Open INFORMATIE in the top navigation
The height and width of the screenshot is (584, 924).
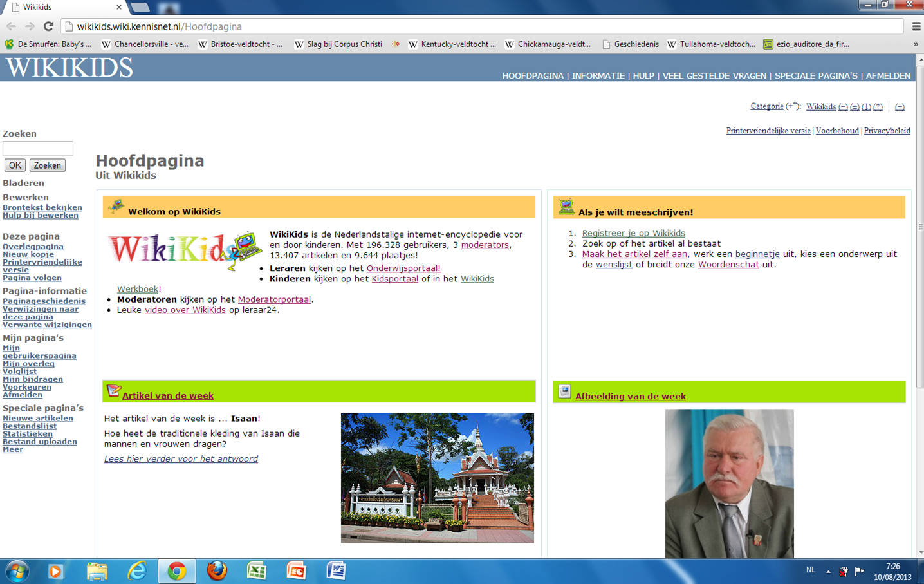tap(598, 76)
